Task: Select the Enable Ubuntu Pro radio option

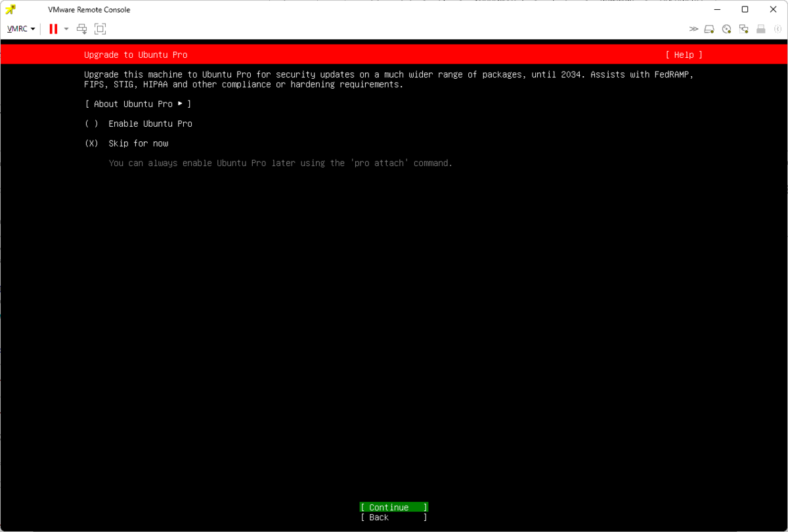Action: point(139,123)
